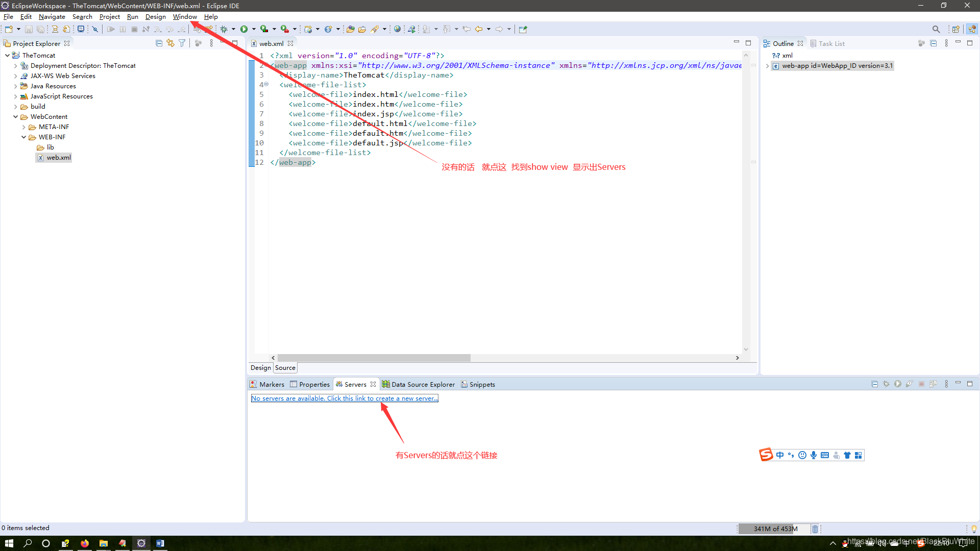Image resolution: width=980 pixels, height=551 pixels.
Task: Collapse the WebContent folder
Action: click(x=15, y=117)
